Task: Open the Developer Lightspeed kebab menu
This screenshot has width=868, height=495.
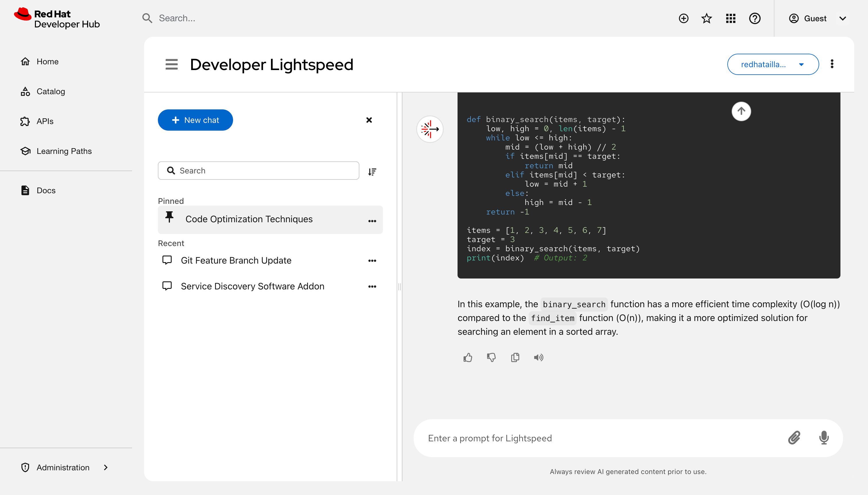Action: click(832, 64)
